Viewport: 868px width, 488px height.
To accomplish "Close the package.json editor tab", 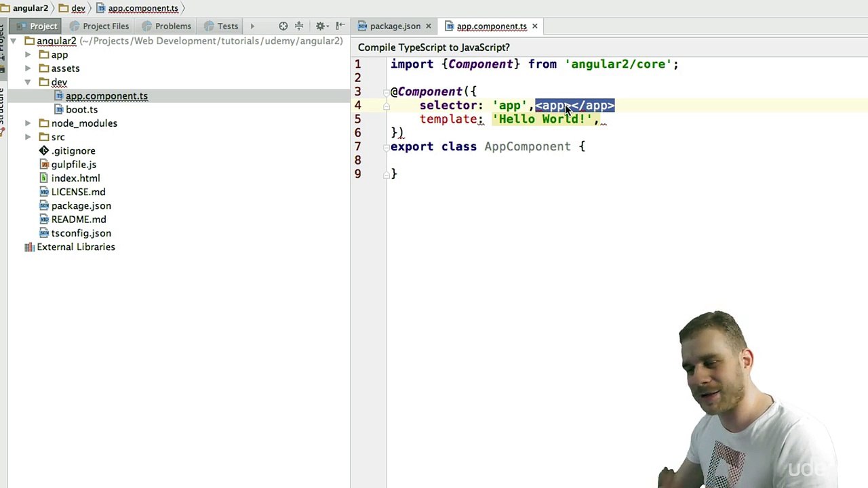I will [428, 26].
